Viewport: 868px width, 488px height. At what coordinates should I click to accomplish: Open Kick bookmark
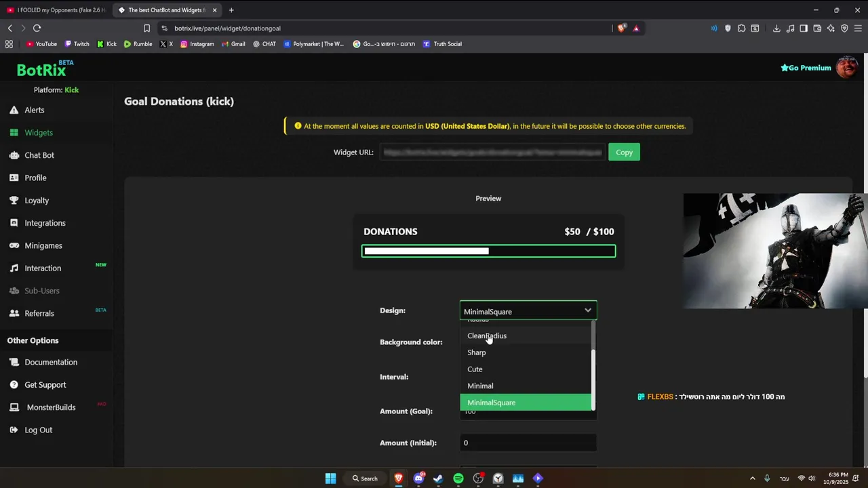(106, 44)
